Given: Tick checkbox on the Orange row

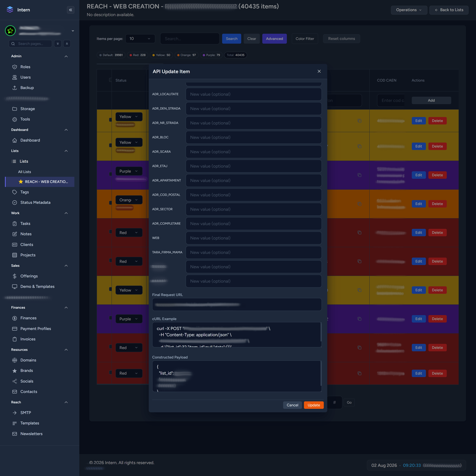Looking at the screenshot, I should click(x=110, y=203).
